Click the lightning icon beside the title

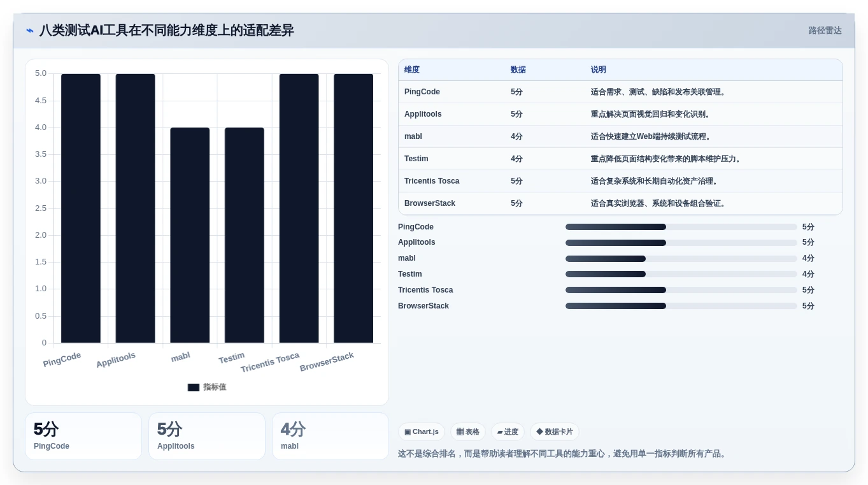30,31
